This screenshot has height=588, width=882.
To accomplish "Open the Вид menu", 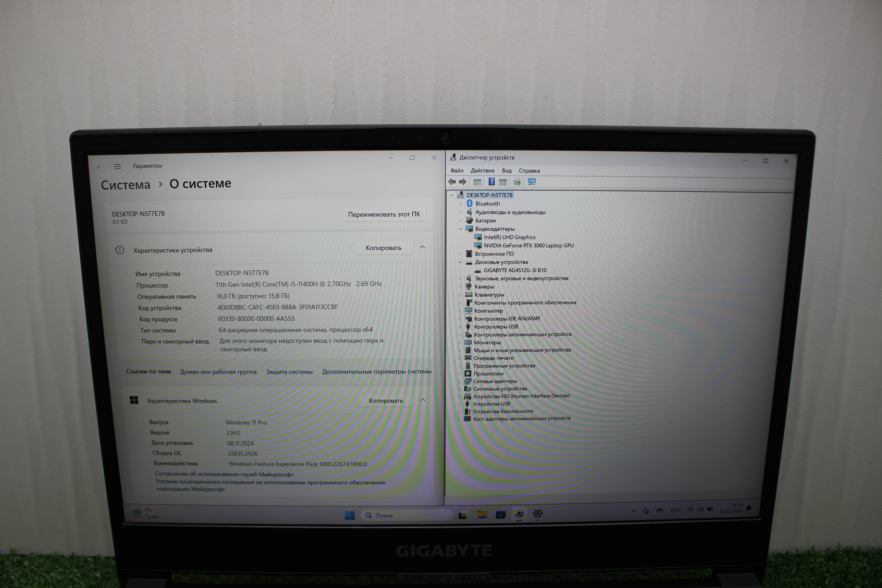I will 506,171.
